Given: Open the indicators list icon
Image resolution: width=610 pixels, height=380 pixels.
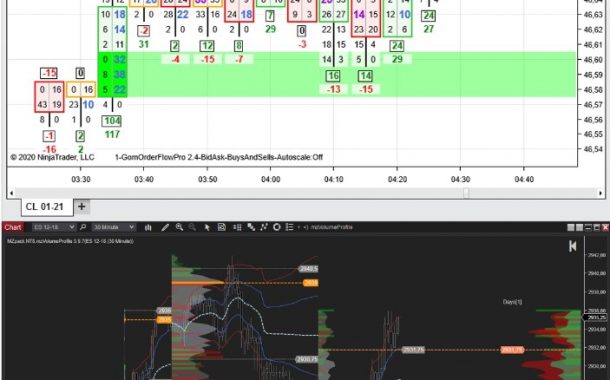Looking at the screenshot, I should [x=289, y=227].
